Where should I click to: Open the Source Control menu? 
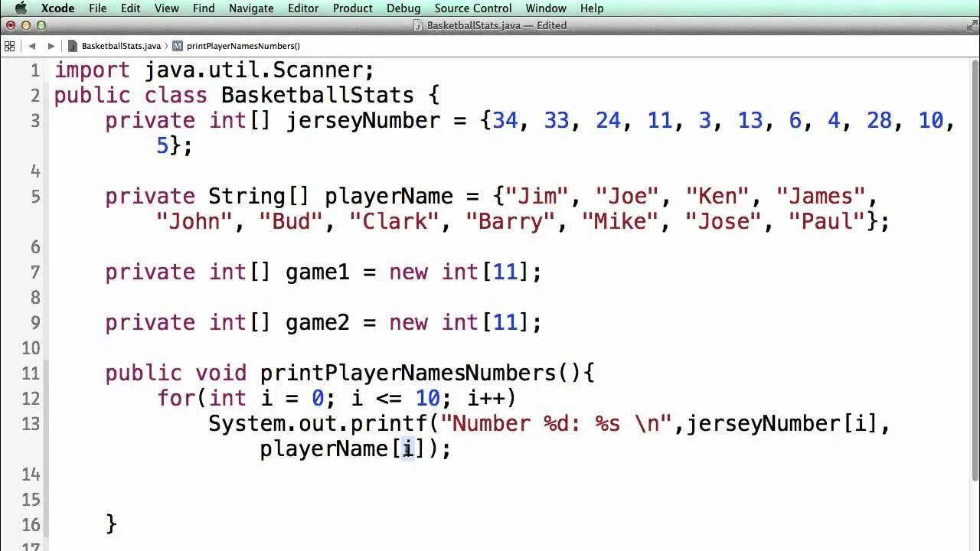tap(473, 8)
